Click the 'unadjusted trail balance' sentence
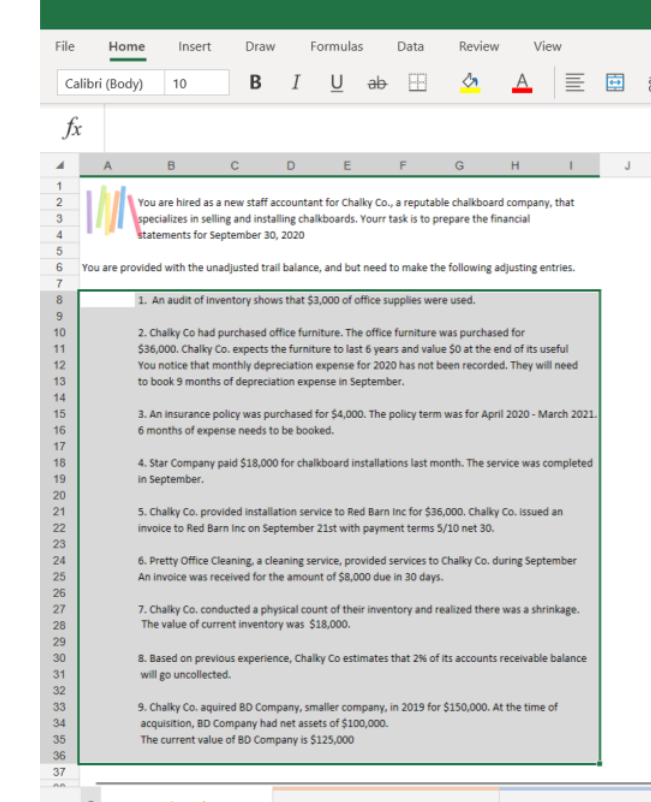The height and width of the screenshot is (802, 651). pyautogui.click(x=328, y=268)
